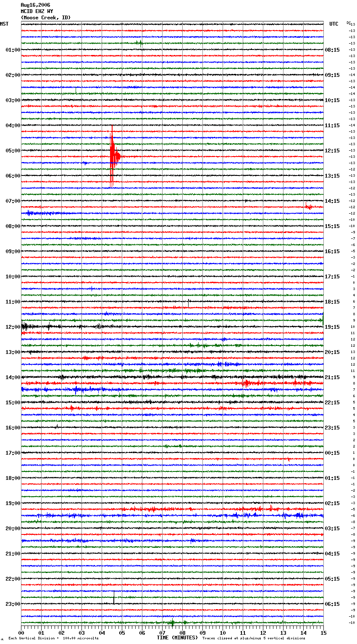
Task: Click the 02:00 MST time label
Action: point(13,75)
